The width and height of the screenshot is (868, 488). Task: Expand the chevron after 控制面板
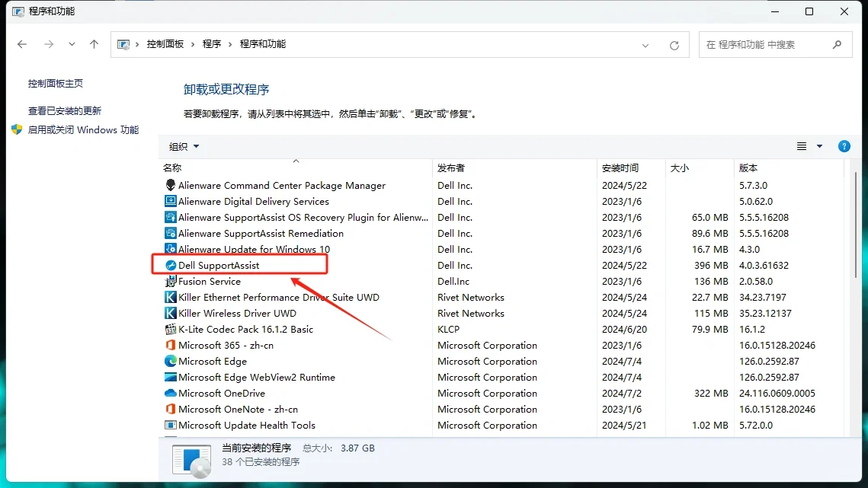click(193, 44)
